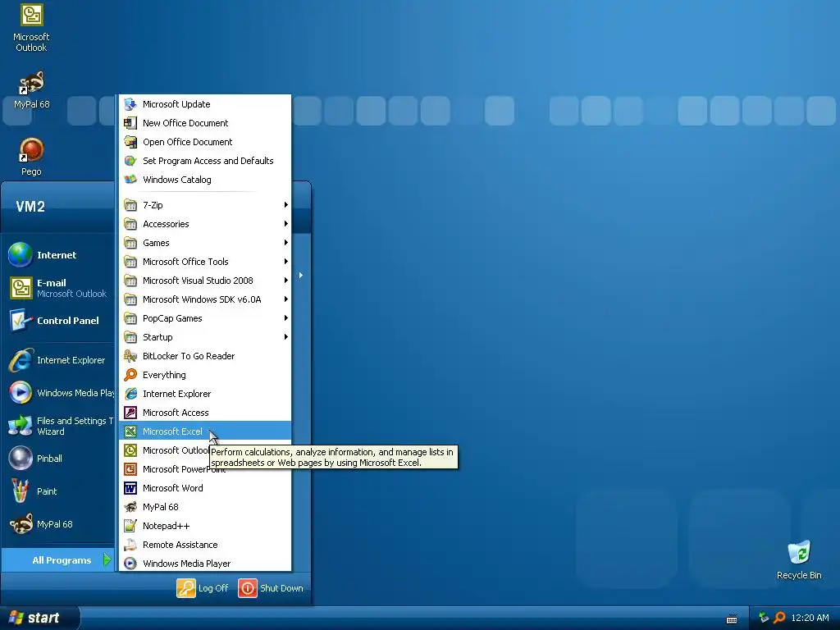Click the New Office Document icon

[130, 123]
